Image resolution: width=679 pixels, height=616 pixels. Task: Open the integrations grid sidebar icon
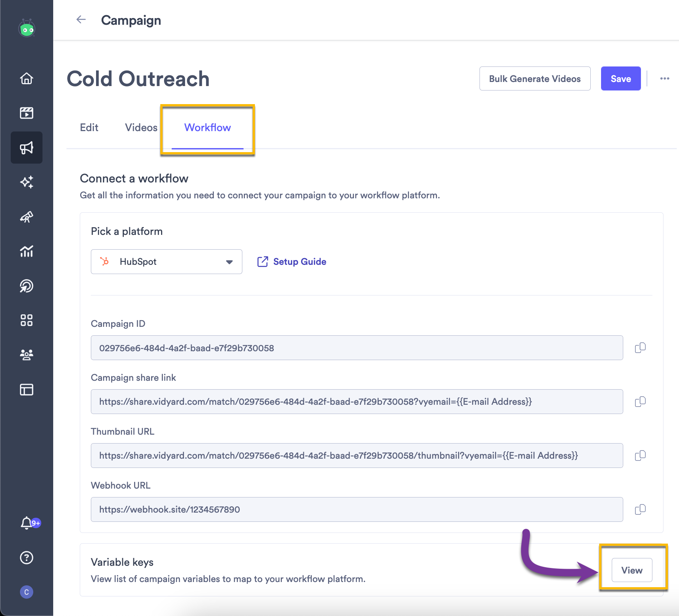click(x=27, y=320)
